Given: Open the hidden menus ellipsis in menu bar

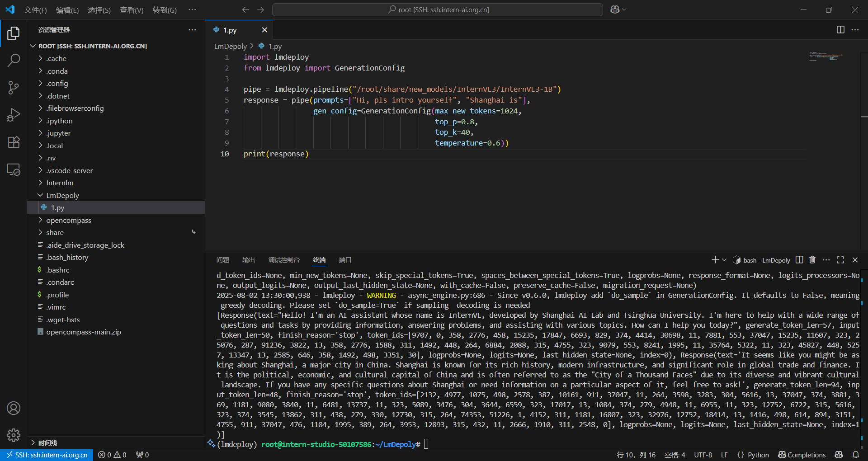Looking at the screenshot, I should pos(192,9).
